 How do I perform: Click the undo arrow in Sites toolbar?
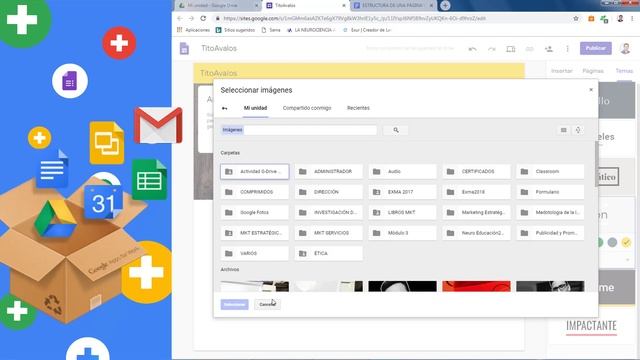point(473,49)
